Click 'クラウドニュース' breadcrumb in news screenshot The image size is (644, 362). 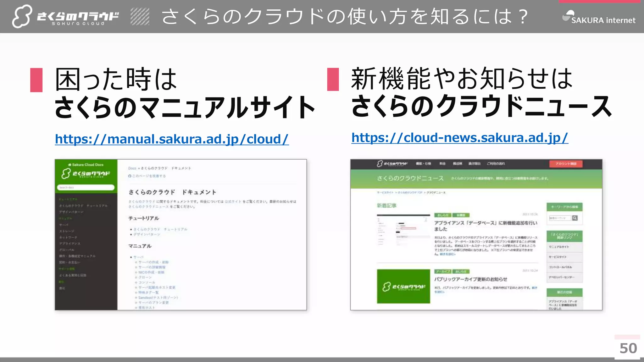pos(436,193)
